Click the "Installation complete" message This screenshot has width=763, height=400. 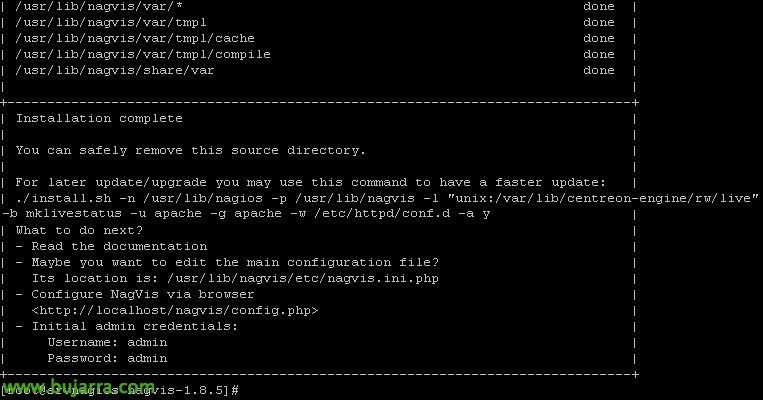click(99, 118)
